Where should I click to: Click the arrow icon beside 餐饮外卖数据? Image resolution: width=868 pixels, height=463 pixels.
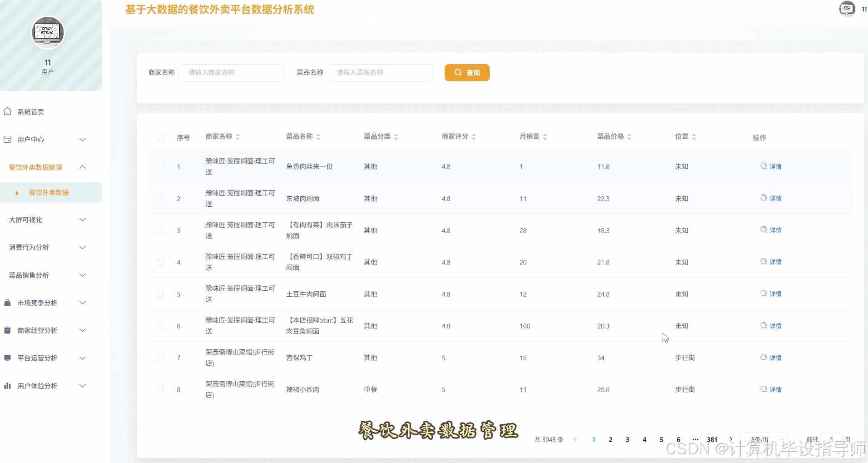[17, 193]
